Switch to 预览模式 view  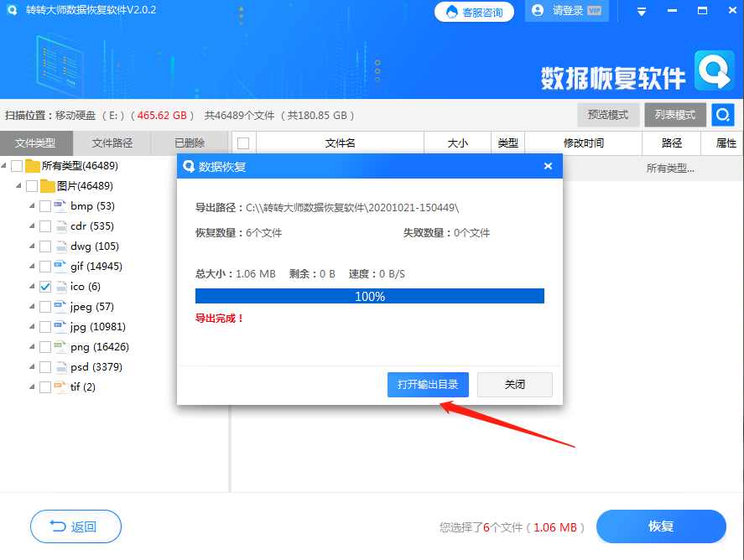pyautogui.click(x=608, y=115)
